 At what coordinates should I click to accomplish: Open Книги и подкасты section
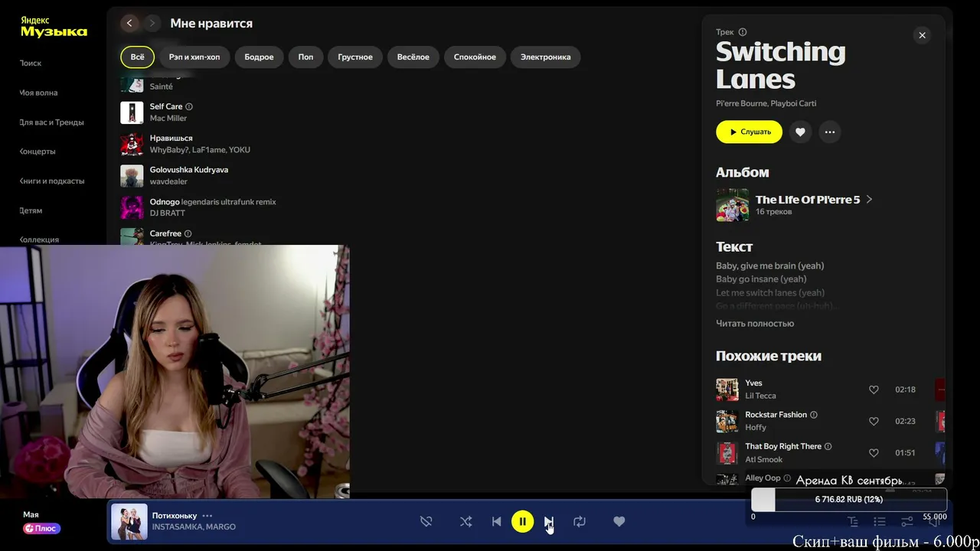[51, 181]
